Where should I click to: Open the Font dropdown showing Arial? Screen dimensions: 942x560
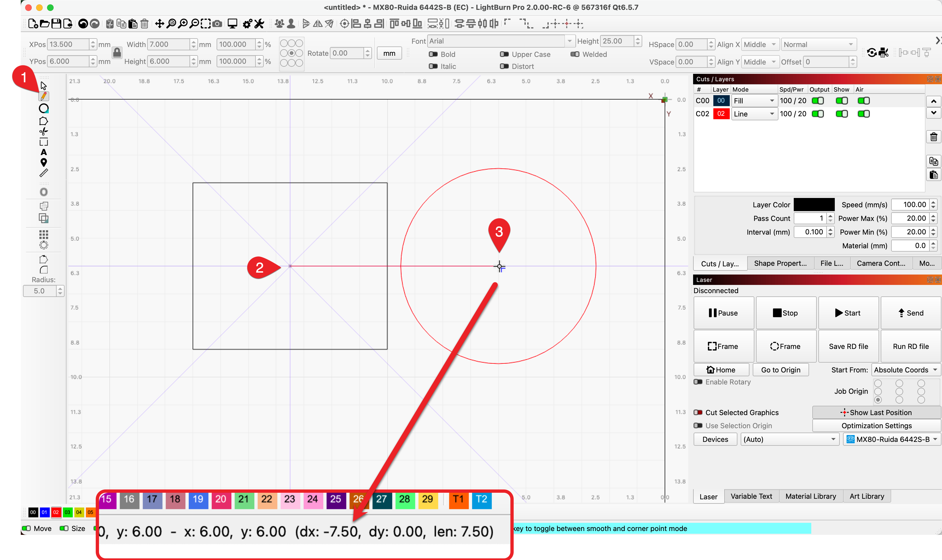(x=501, y=41)
